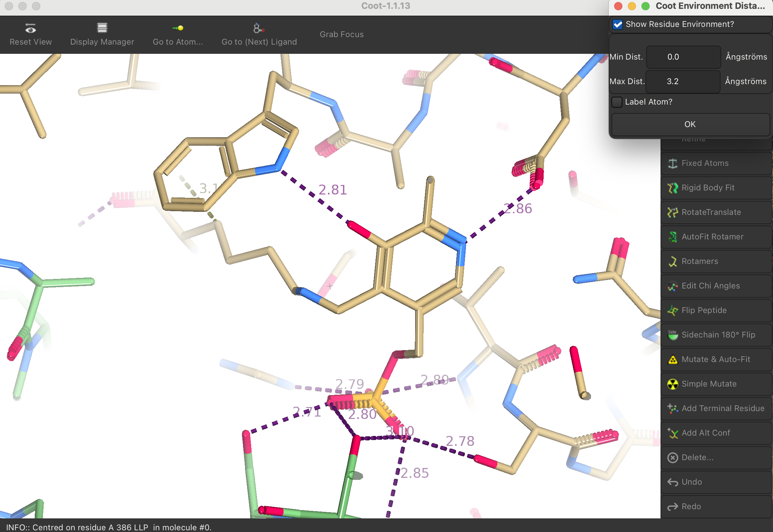Open the Add Alt Conf tool
Image resolution: width=773 pixels, height=532 pixels.
[x=706, y=433]
